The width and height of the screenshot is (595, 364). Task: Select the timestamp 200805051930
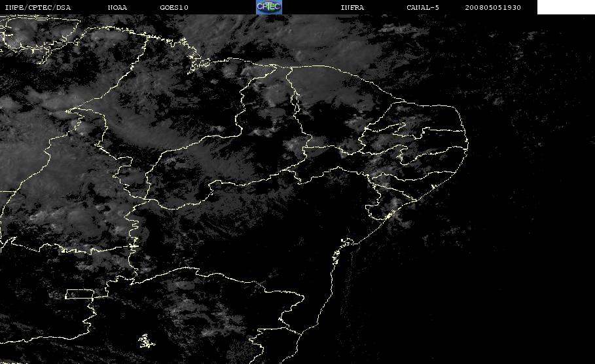point(493,8)
